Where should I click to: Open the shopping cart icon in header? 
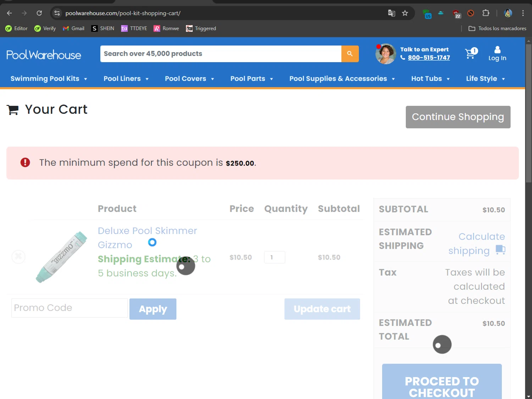(x=471, y=53)
